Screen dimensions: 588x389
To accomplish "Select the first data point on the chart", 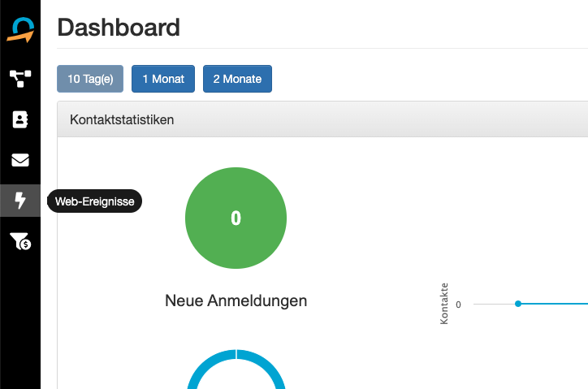I will click(x=518, y=304).
